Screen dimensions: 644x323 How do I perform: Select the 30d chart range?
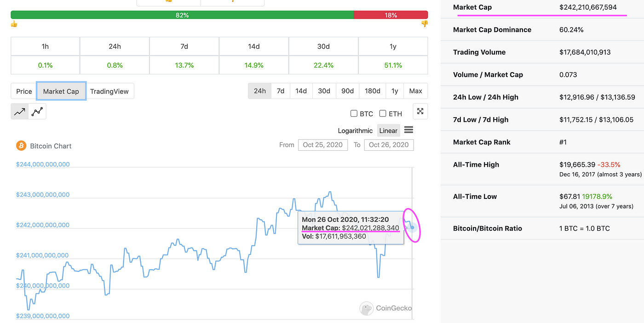[324, 91]
